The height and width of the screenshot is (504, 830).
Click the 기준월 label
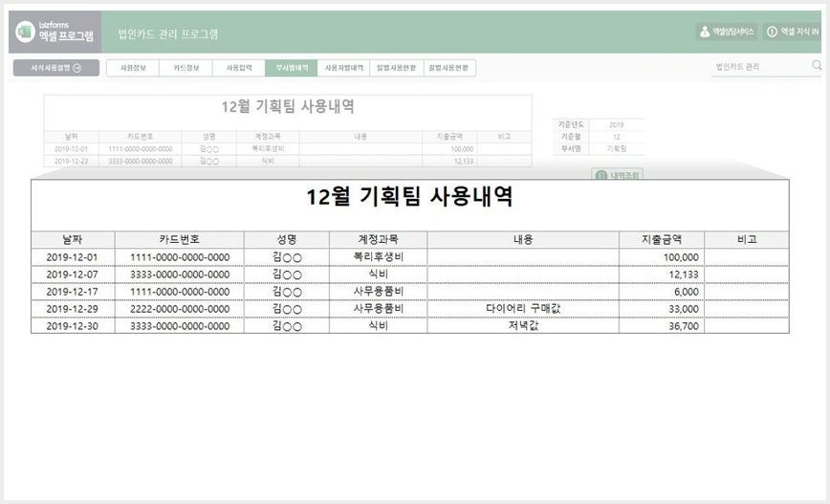[571, 137]
